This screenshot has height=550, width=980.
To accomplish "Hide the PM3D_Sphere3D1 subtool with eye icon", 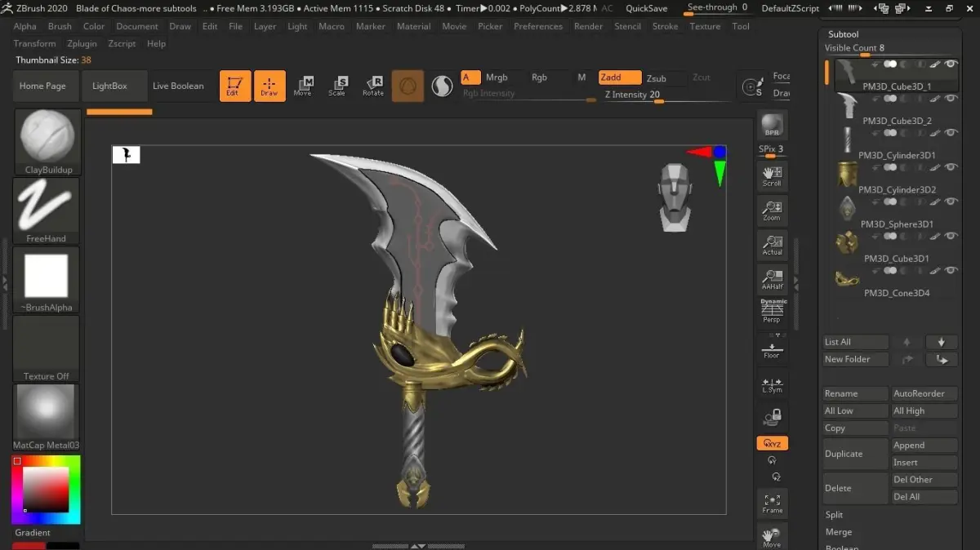I will click(x=951, y=202).
